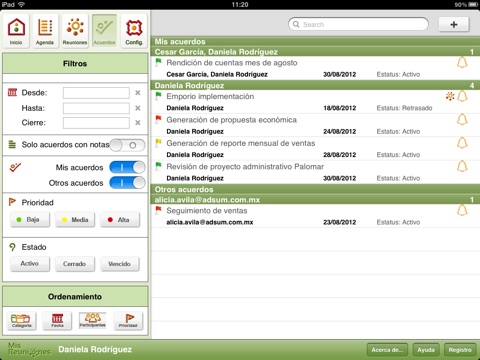
Task: Click green flag of Revisión de proyecto
Action: 158,165
